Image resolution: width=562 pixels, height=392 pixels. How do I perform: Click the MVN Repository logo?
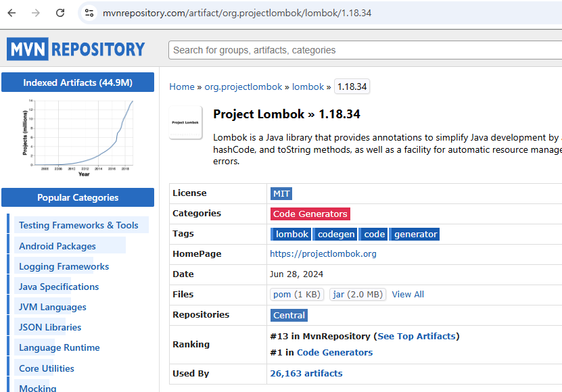tap(76, 49)
